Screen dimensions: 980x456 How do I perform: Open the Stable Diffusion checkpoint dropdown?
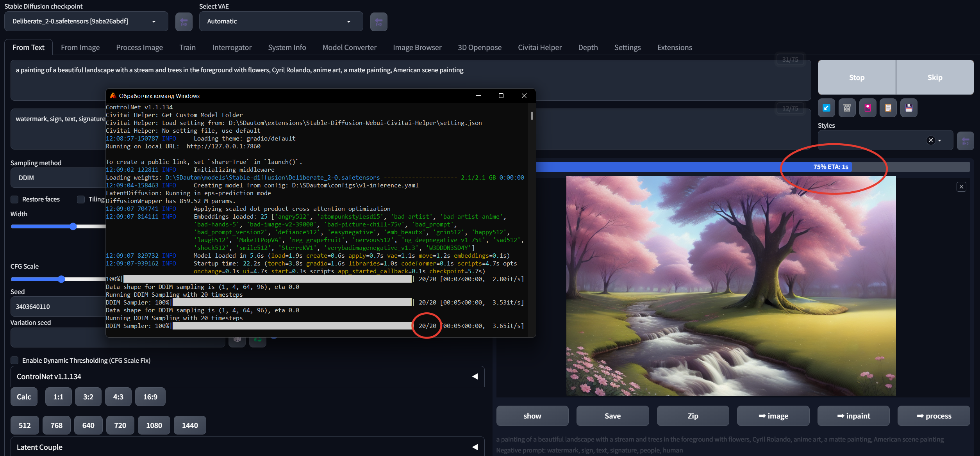click(x=86, y=21)
